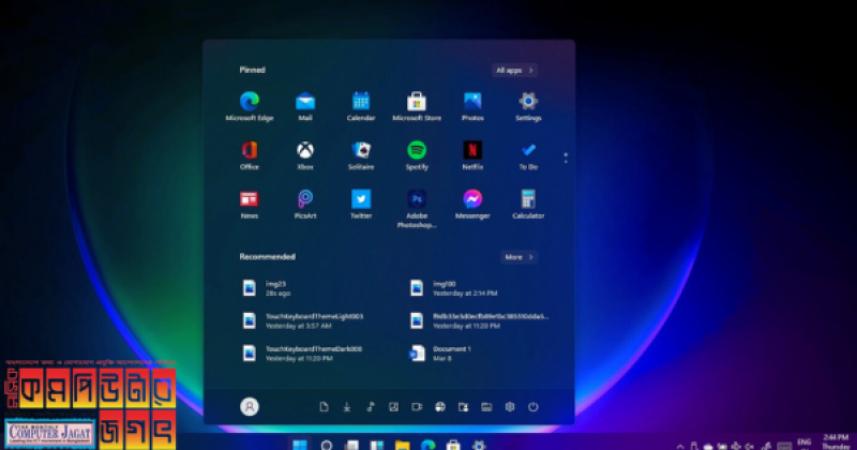Open the News app
The width and height of the screenshot is (857, 450).
coord(249,204)
